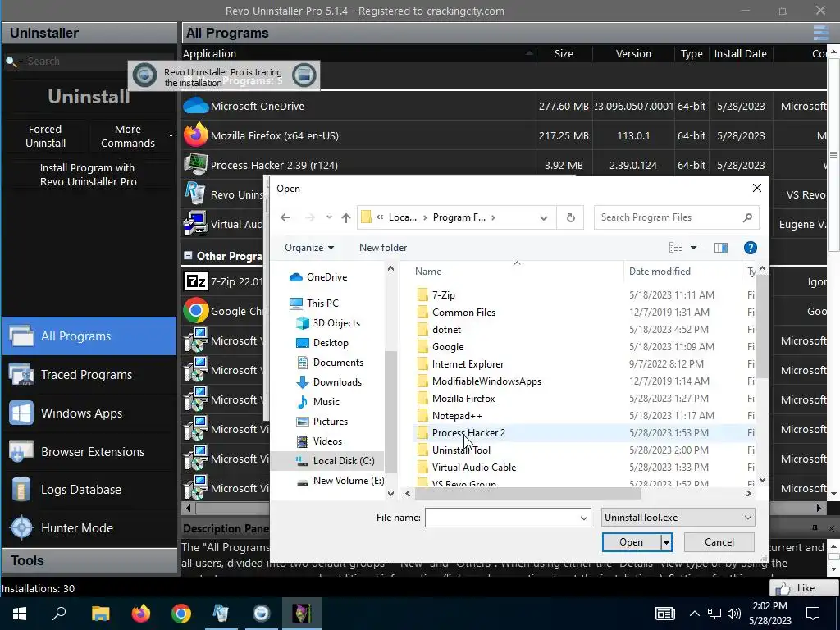
Task: Open the All Programs sidebar section
Action: [x=89, y=336]
